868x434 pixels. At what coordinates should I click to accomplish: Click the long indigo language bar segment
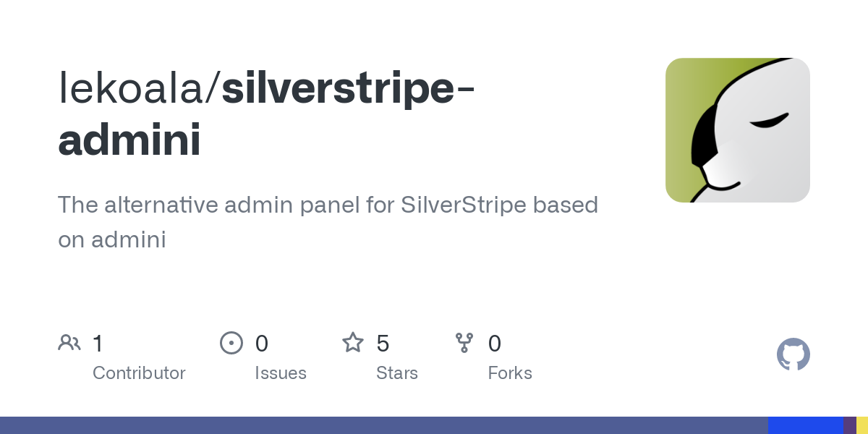383,425
